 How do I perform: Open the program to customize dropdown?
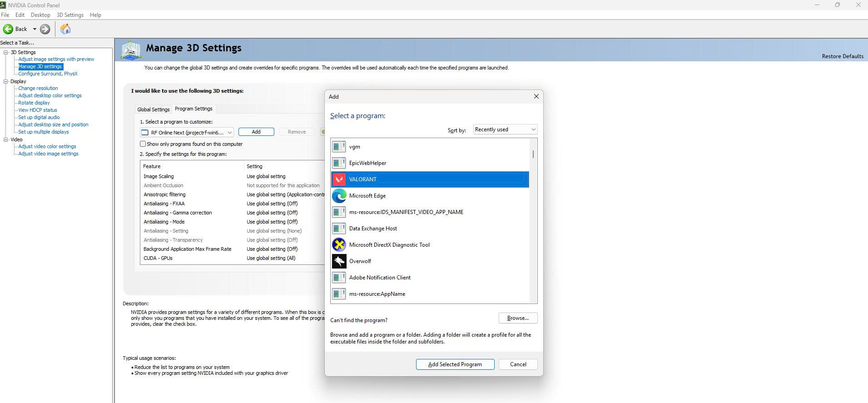[187, 133]
